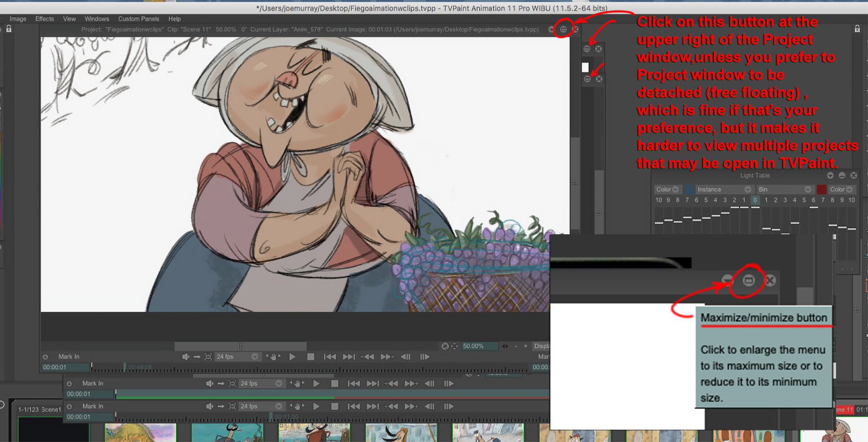Image resolution: width=868 pixels, height=442 pixels.
Task: Mute sound in the lowest transport bar
Action: pos(210,407)
